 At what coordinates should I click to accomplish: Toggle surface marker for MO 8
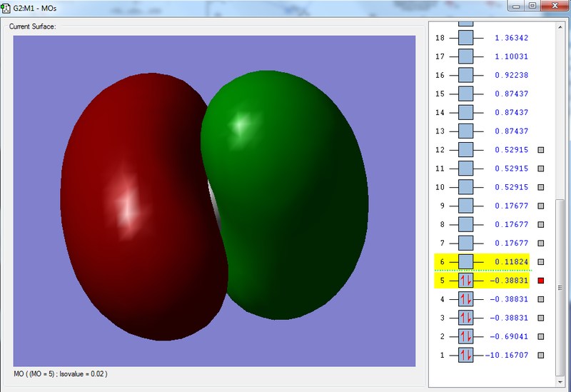(x=541, y=224)
